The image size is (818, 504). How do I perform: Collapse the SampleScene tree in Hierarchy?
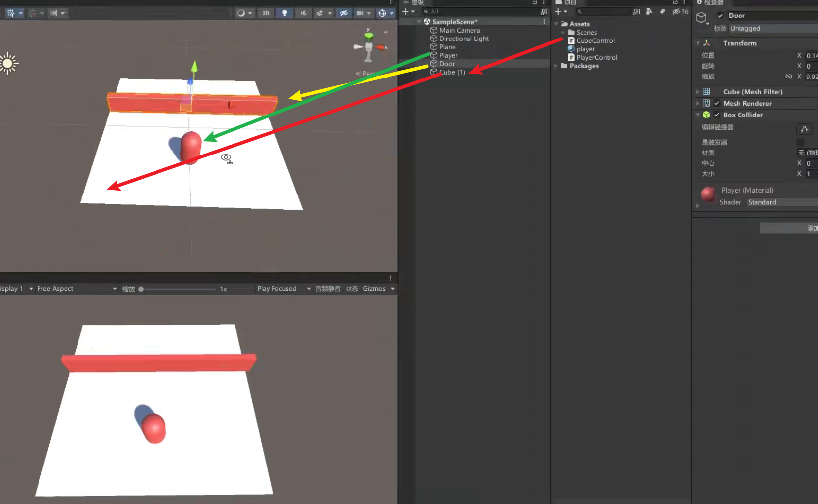tap(419, 22)
